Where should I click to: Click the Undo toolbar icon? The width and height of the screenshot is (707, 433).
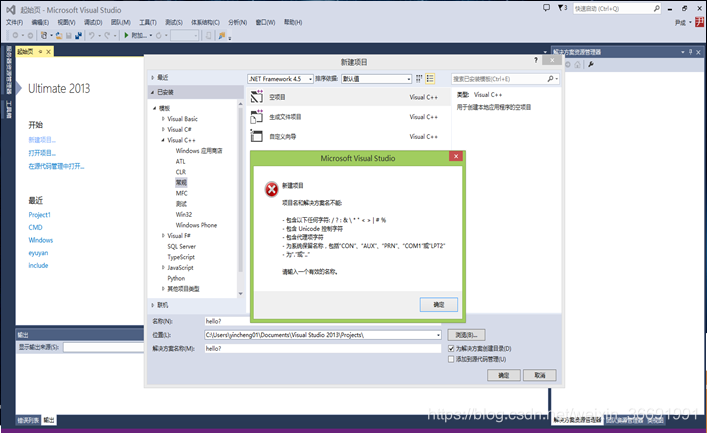click(92, 35)
